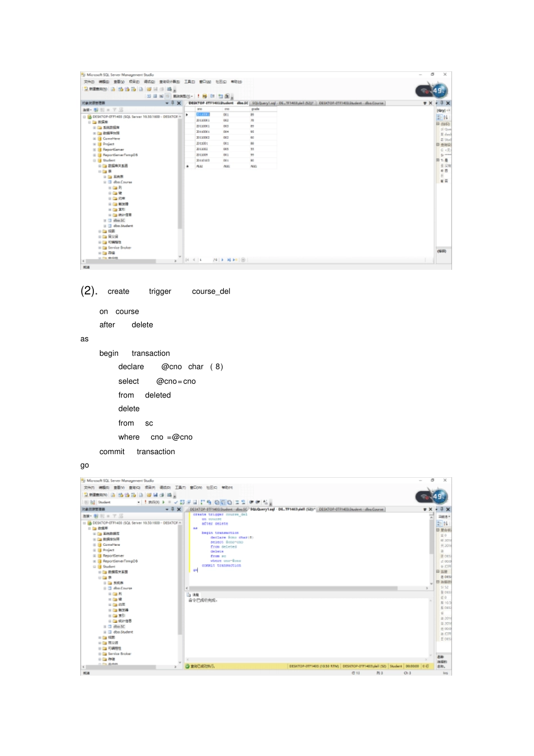Open the 查询(Q) menu

point(135,487)
